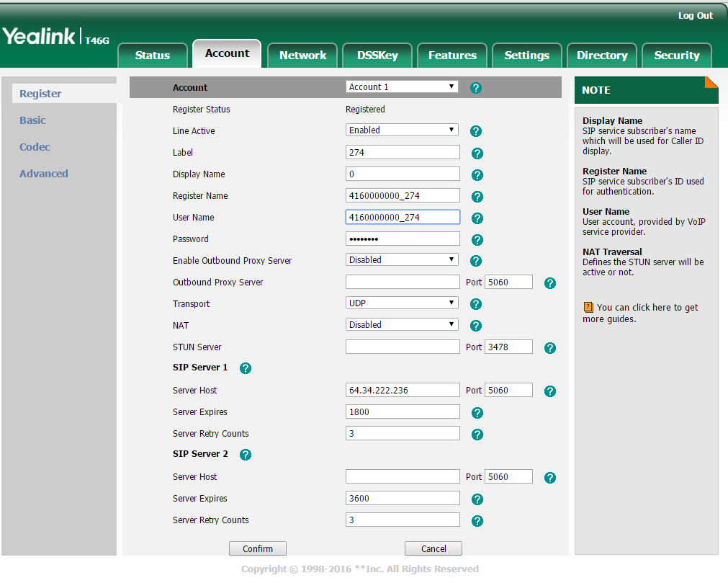The width and height of the screenshot is (728, 583).
Task: Open the DSSKey tab
Action: tap(377, 55)
